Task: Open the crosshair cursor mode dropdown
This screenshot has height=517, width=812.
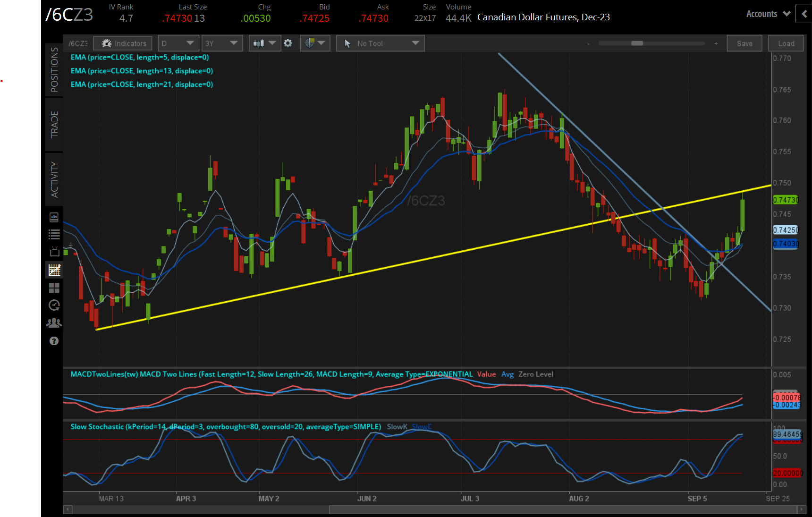Action: coord(315,43)
